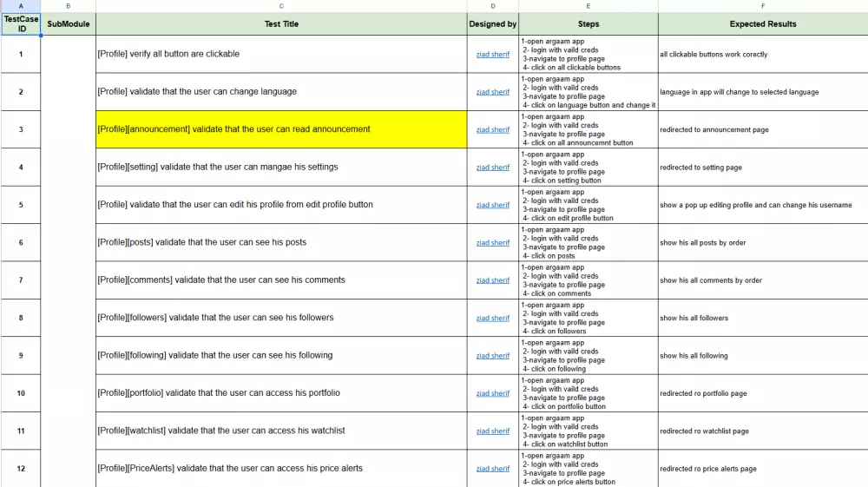Click the Expected Results header cell
Image resolution: width=868 pixels, height=487 pixels.
[763, 23]
